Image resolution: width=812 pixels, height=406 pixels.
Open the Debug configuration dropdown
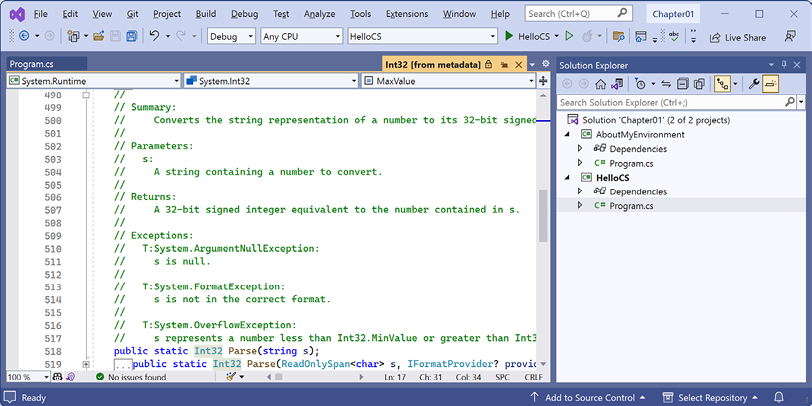(x=231, y=36)
